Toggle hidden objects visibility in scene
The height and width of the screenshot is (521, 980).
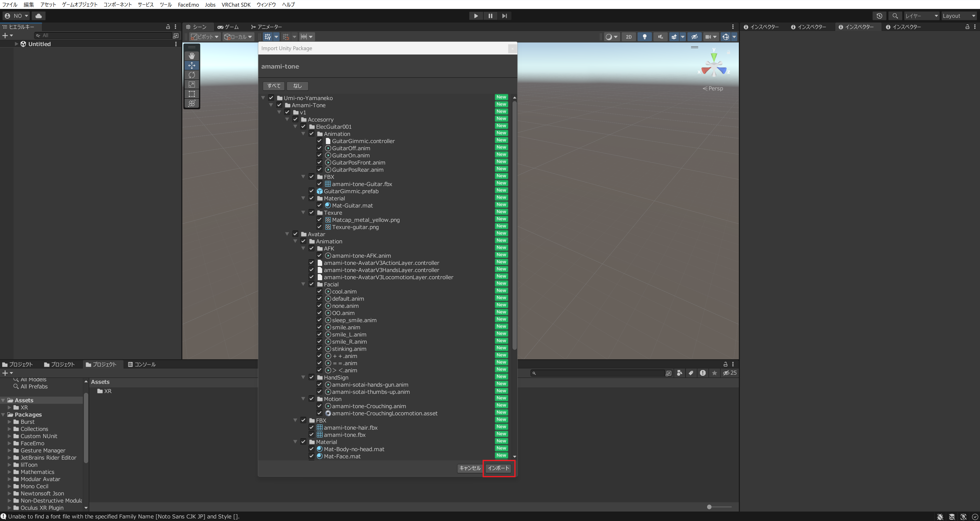(x=694, y=37)
